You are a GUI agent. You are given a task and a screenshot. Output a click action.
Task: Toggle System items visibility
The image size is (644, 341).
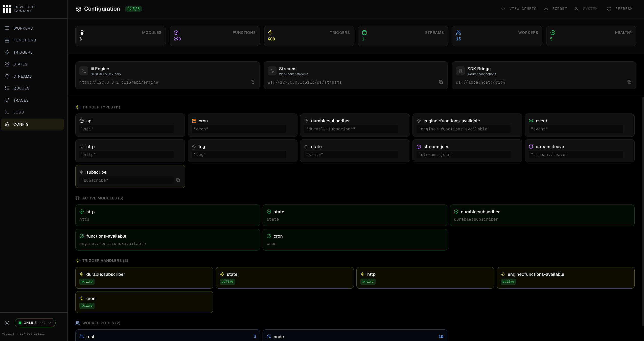point(586,9)
